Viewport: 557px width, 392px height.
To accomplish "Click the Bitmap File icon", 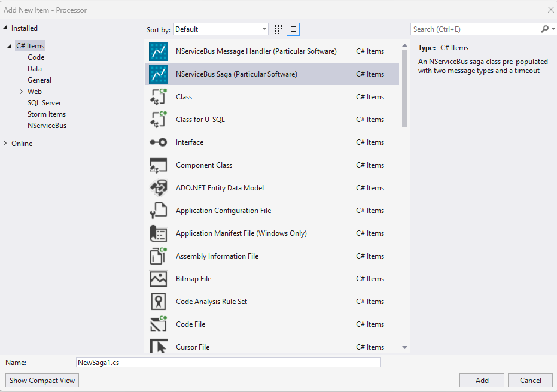I will click(159, 279).
